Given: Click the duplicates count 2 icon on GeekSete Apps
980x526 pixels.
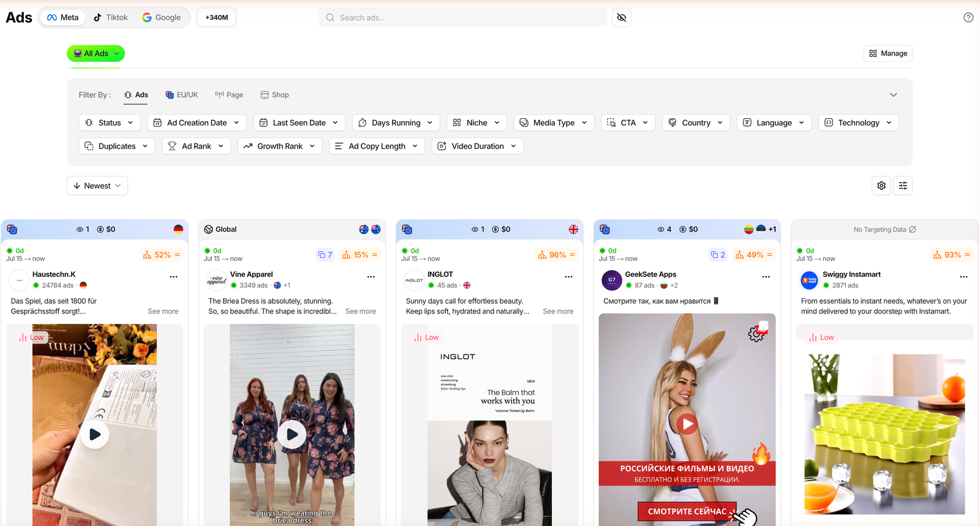Looking at the screenshot, I should pos(718,255).
